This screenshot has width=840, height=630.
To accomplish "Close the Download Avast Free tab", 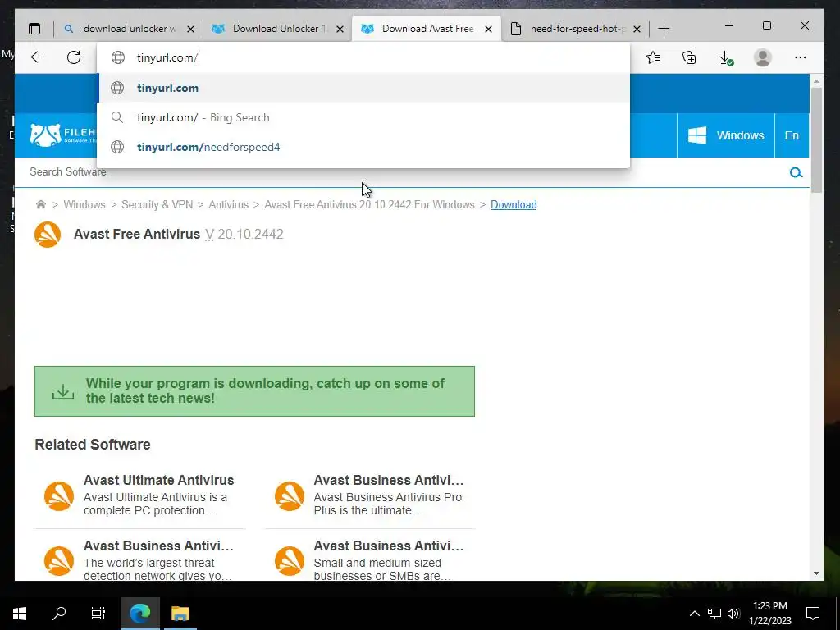I will pos(489,29).
